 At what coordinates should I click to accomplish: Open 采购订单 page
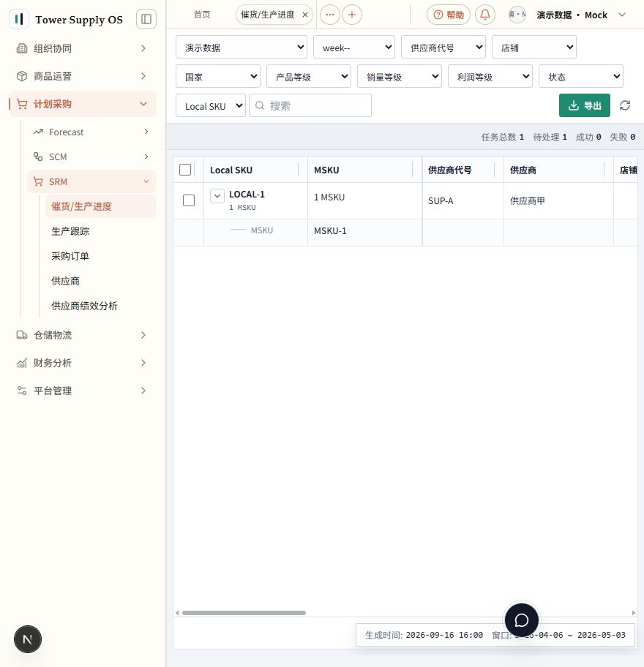click(x=101, y=256)
